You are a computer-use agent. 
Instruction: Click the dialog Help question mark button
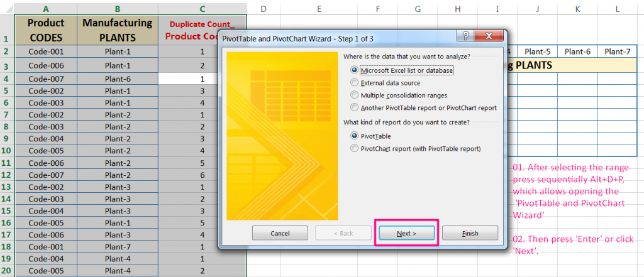466,37
